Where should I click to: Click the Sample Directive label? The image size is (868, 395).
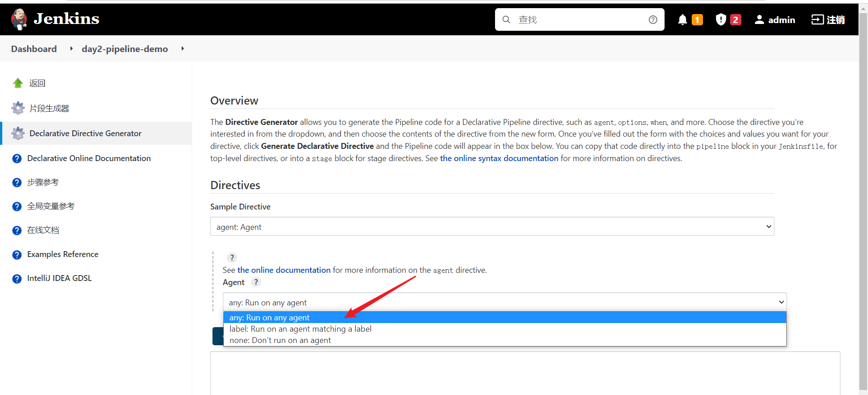(241, 207)
